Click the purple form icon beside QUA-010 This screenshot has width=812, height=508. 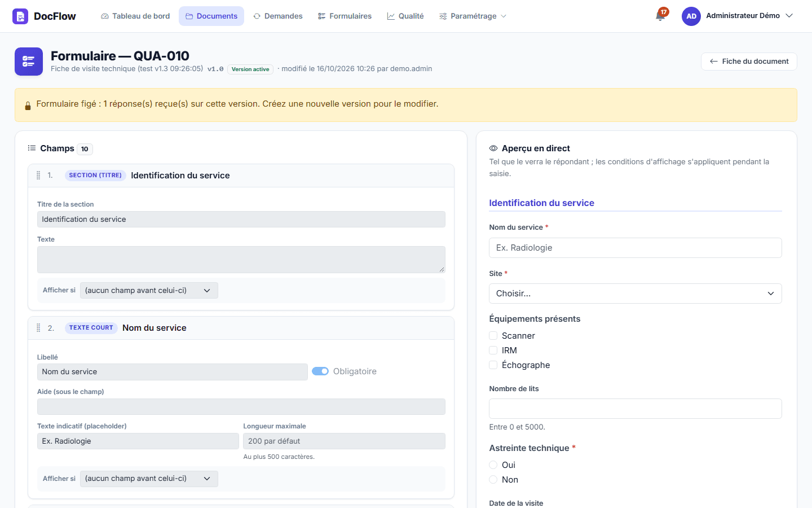coord(29,62)
